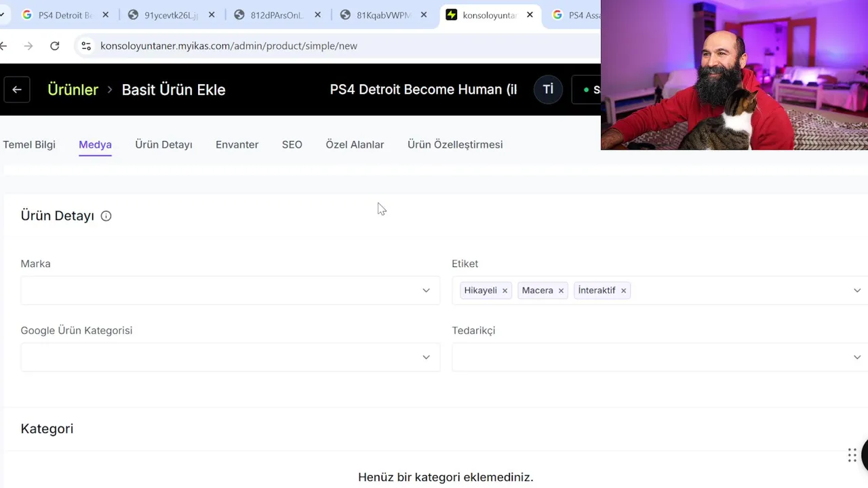
Task: Switch to the 81KqabVWPM browser tab
Action: [x=382, y=15]
